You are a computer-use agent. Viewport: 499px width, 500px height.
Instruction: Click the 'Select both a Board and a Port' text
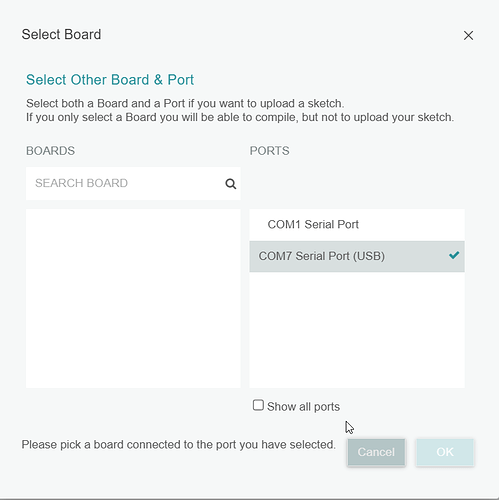tap(185, 103)
